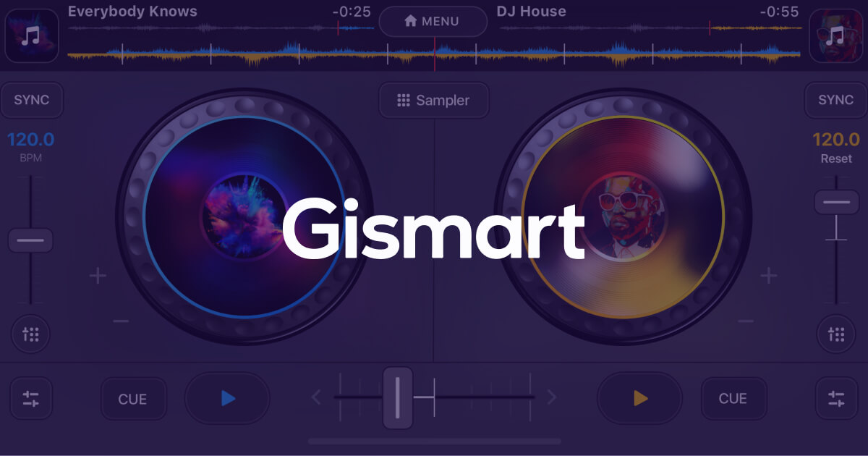
Task: Click the home icon inside the MENU button
Action: click(411, 21)
